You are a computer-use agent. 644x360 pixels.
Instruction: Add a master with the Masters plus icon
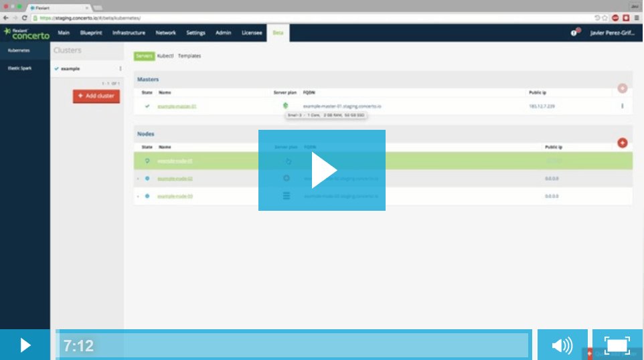click(x=622, y=88)
